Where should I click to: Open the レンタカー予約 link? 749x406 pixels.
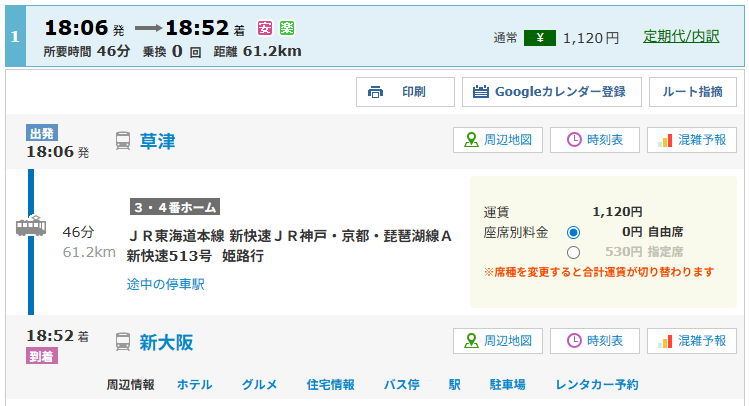click(x=597, y=385)
